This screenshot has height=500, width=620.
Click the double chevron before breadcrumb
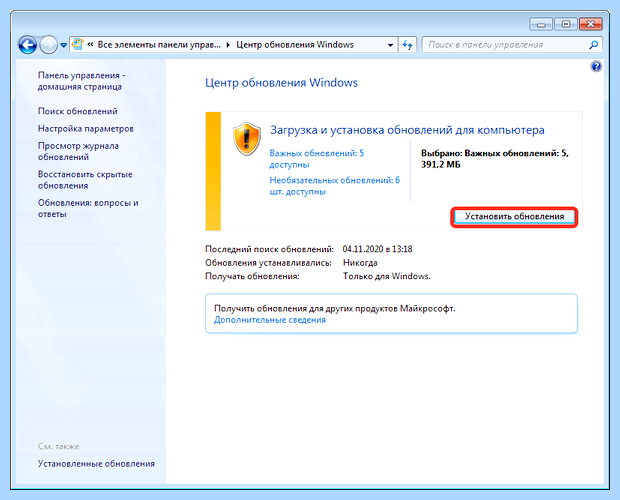(x=90, y=44)
